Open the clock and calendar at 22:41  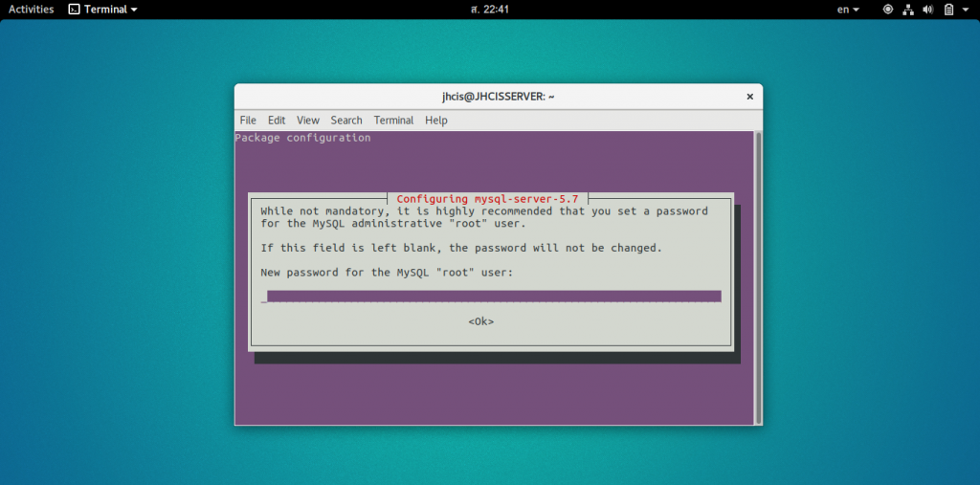point(490,10)
